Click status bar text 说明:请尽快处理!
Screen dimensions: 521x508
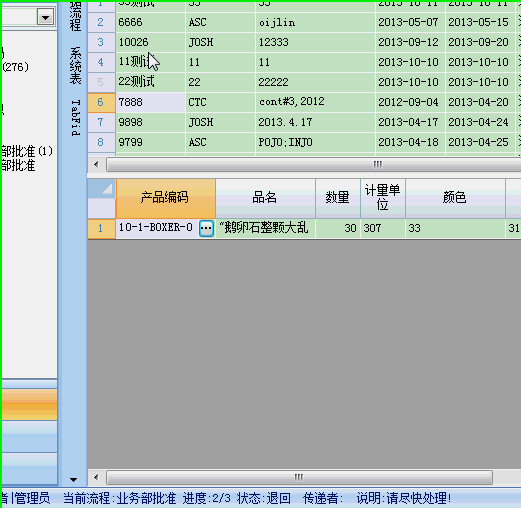404,499
